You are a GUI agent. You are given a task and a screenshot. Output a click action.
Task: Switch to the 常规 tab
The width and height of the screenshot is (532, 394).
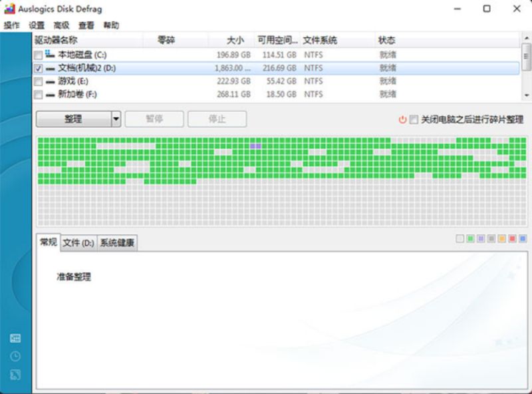[48, 242]
